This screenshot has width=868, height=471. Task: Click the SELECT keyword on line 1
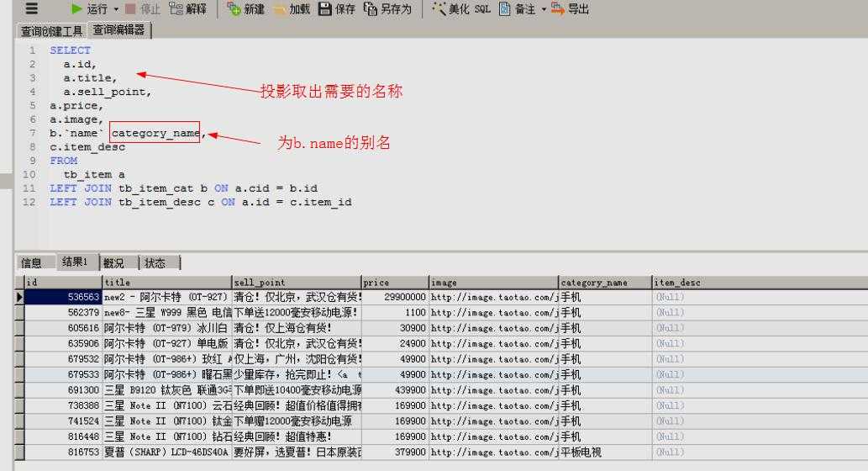[71, 50]
